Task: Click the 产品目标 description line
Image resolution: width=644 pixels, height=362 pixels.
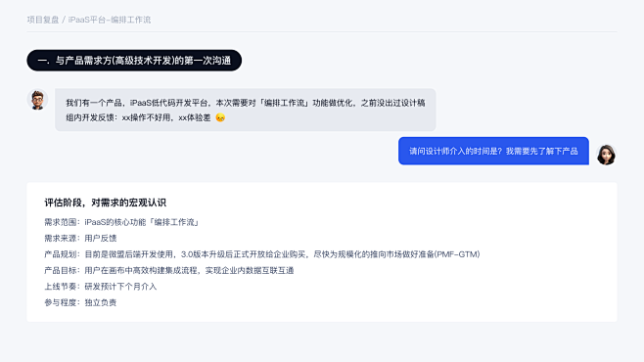Action: (x=169, y=270)
